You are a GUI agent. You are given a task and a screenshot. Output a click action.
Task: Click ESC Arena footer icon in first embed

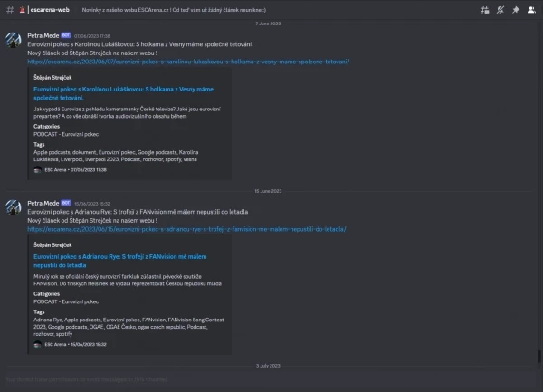(38, 169)
